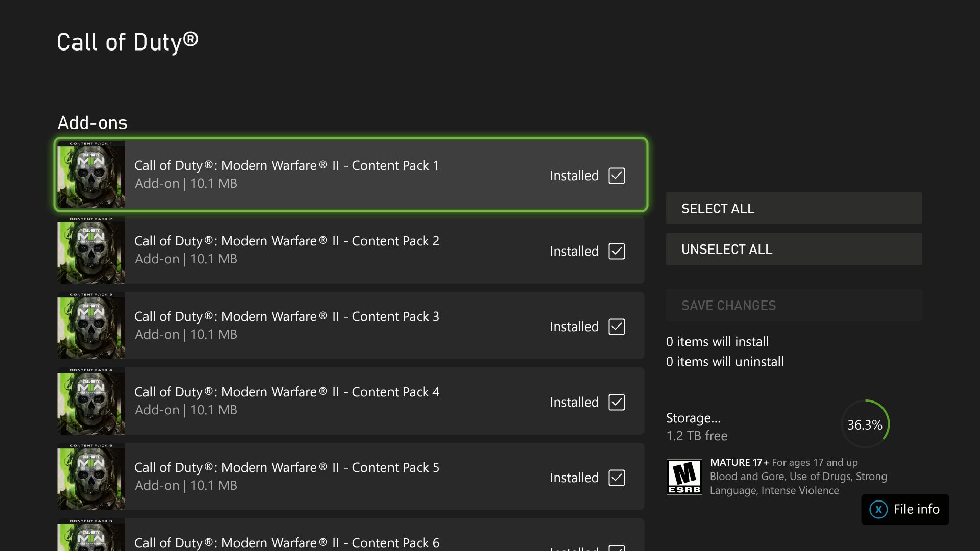Toggle the Installed checkbox for Content Pack 3
This screenshot has height=551, width=980.
617,327
